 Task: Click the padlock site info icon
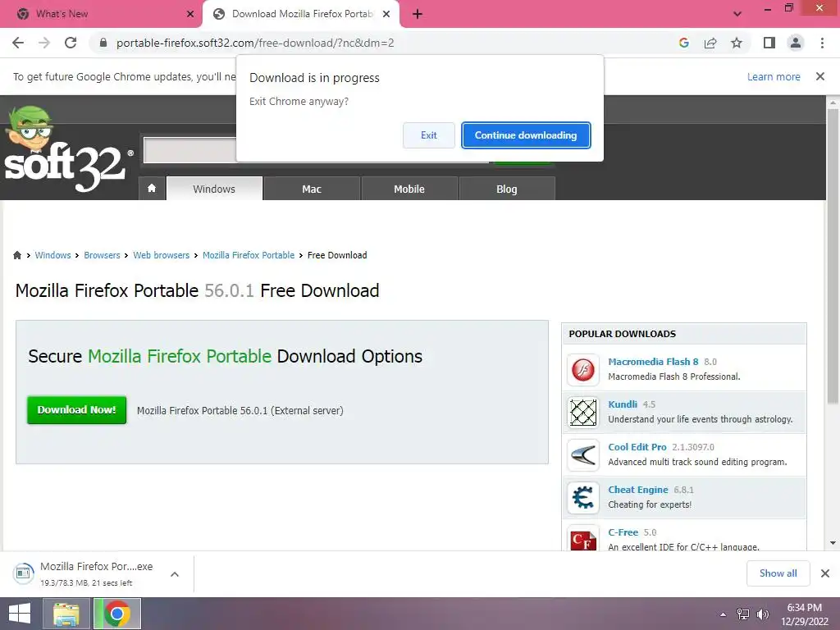tap(103, 43)
